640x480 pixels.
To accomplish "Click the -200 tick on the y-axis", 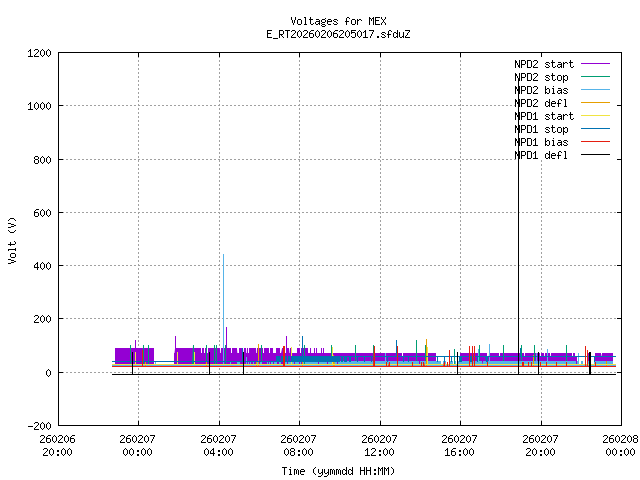I will [x=38, y=425].
